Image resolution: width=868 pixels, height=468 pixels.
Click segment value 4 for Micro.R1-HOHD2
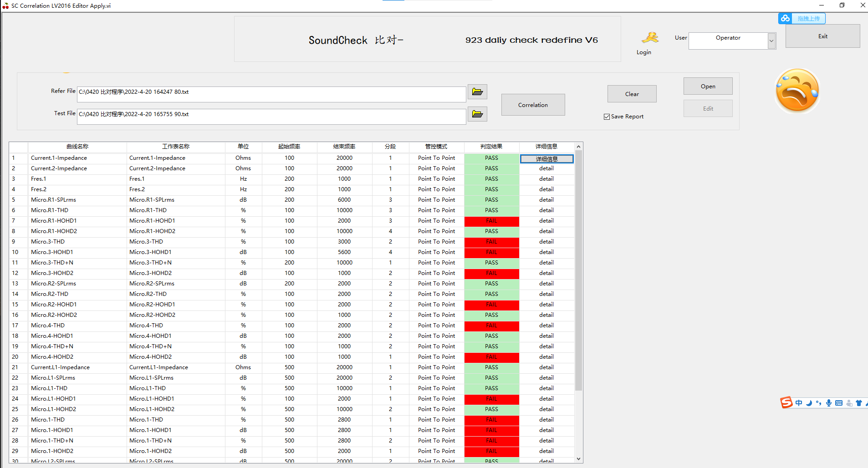point(390,231)
